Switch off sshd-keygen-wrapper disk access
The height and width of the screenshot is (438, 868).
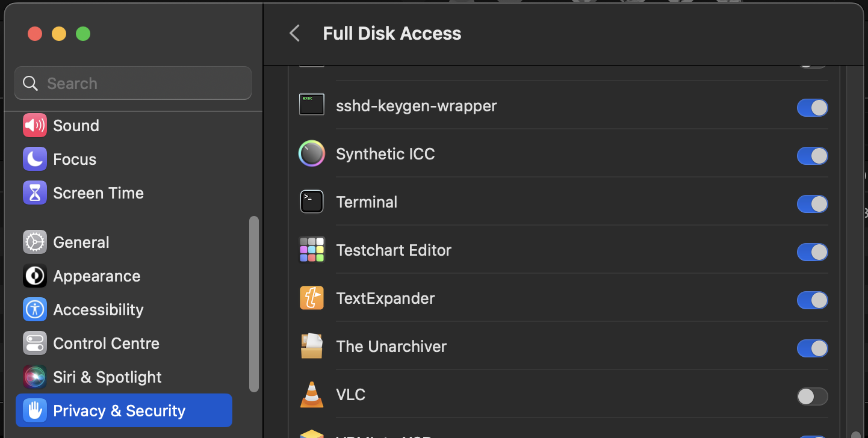(x=812, y=108)
